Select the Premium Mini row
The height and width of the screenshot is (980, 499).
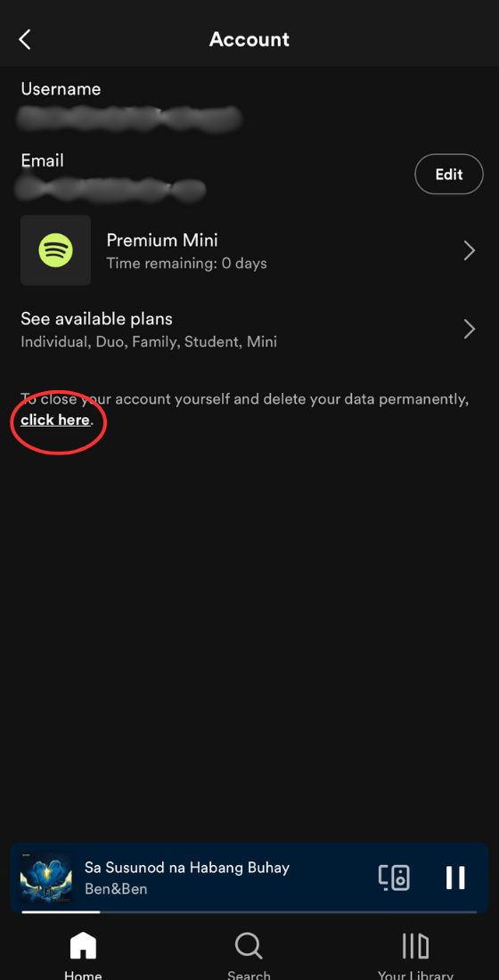coord(250,250)
